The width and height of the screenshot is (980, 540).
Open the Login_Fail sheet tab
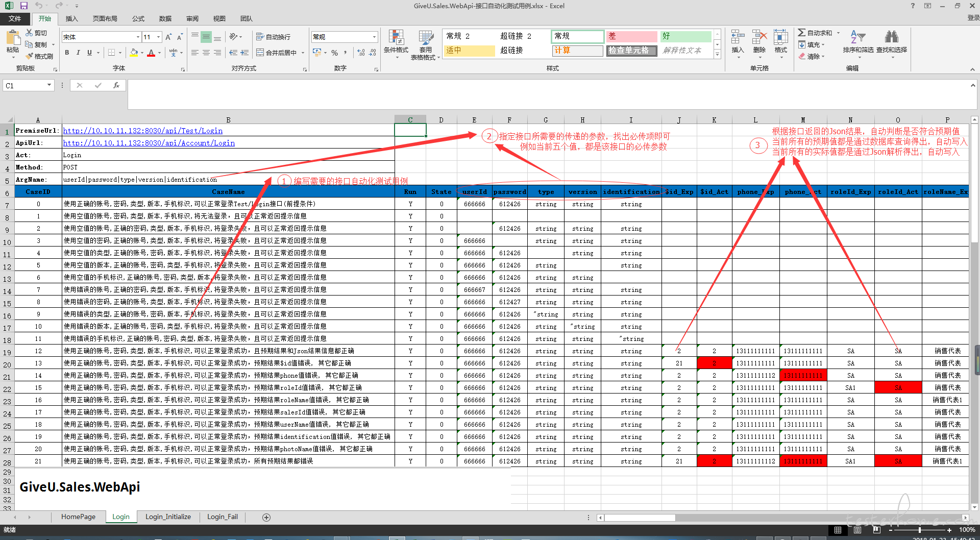pos(223,517)
